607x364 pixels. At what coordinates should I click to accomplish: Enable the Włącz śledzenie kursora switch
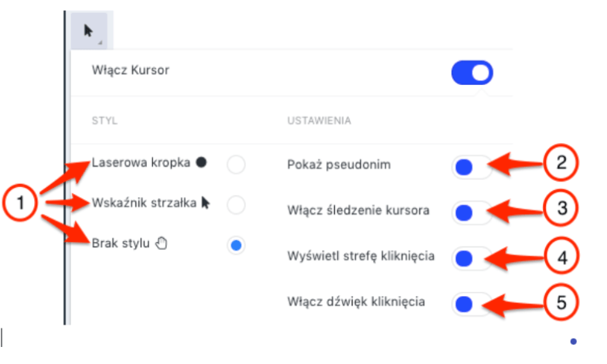tap(471, 211)
